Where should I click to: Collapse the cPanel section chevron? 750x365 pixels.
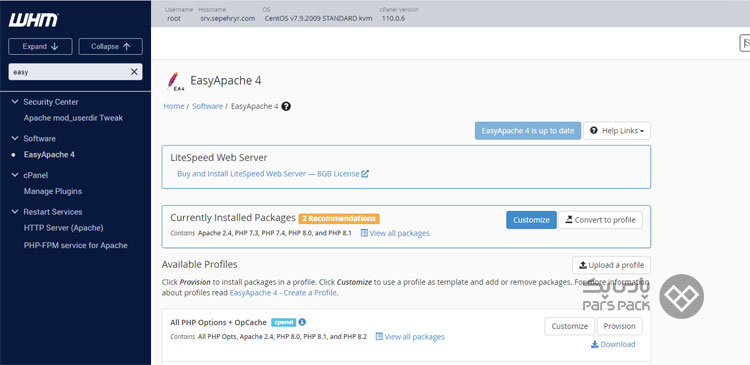(15, 175)
